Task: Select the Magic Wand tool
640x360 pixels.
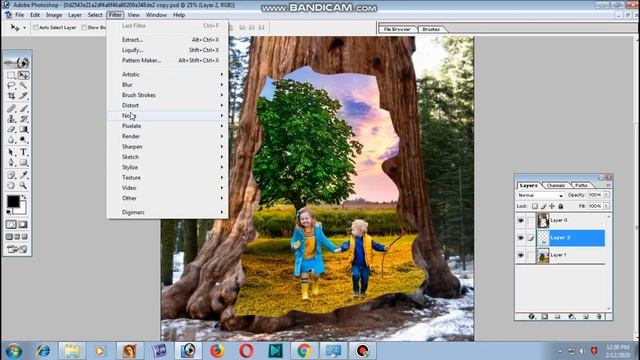Action: tap(23, 86)
